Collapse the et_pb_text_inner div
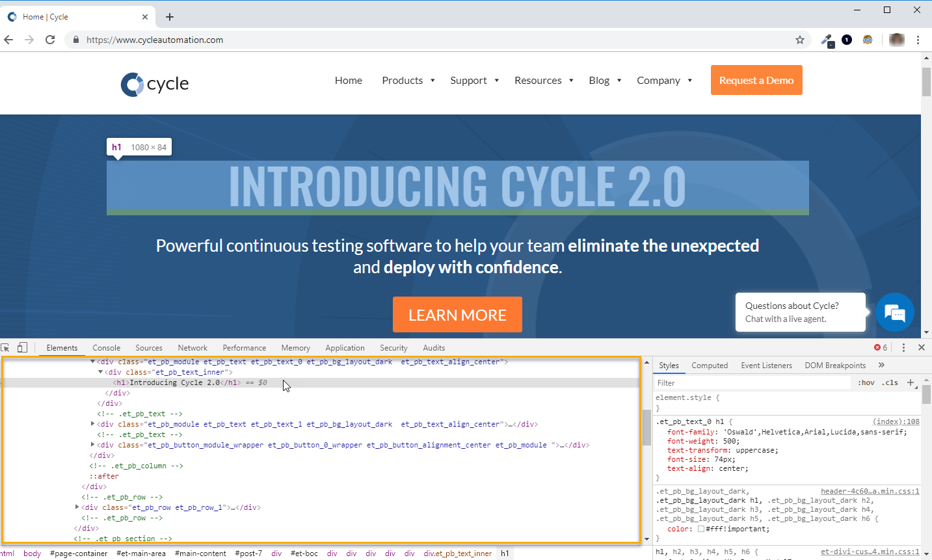 tap(100, 371)
